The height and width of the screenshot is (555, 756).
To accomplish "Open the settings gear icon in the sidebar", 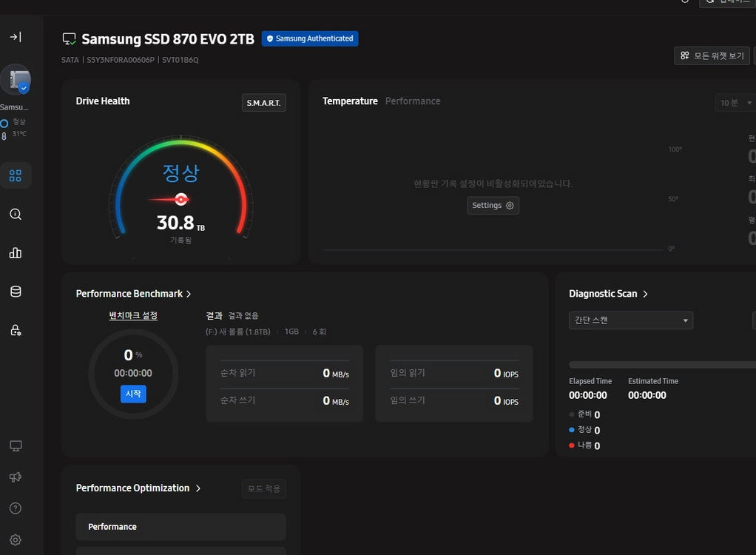I will tap(16, 540).
